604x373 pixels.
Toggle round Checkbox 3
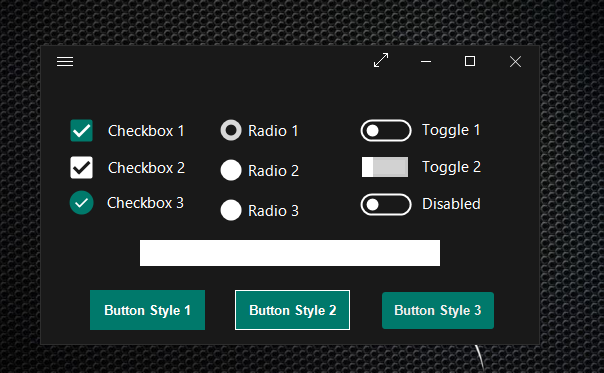(81, 203)
